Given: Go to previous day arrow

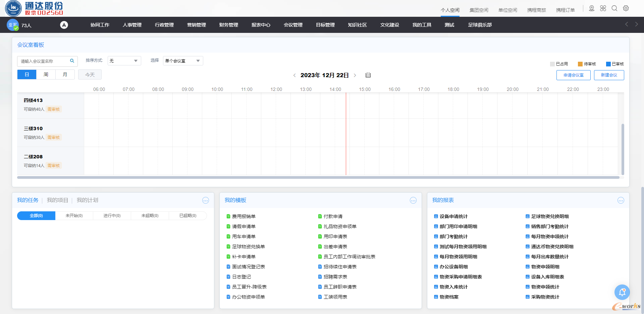Looking at the screenshot, I should (x=294, y=75).
